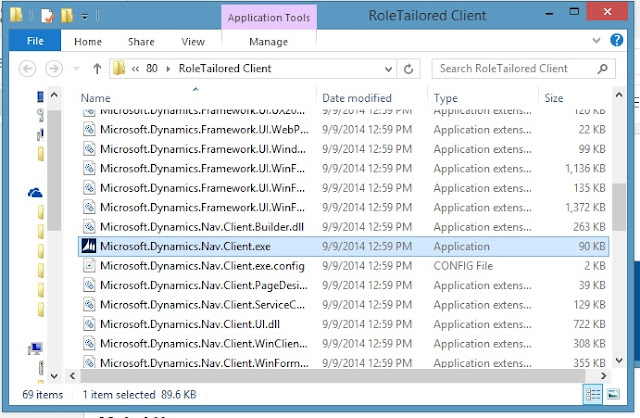Expand the ribbon with chevron
This screenshot has width=640, height=418.
596,40
